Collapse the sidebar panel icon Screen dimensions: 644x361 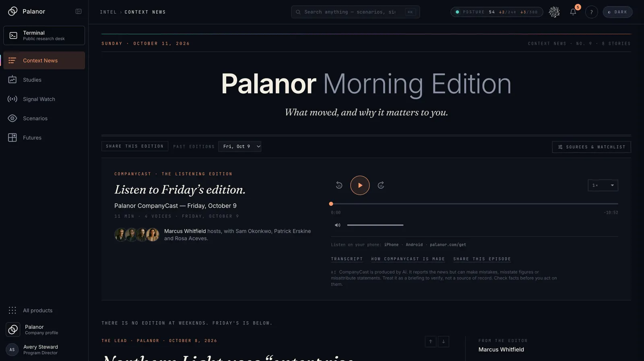tap(78, 12)
